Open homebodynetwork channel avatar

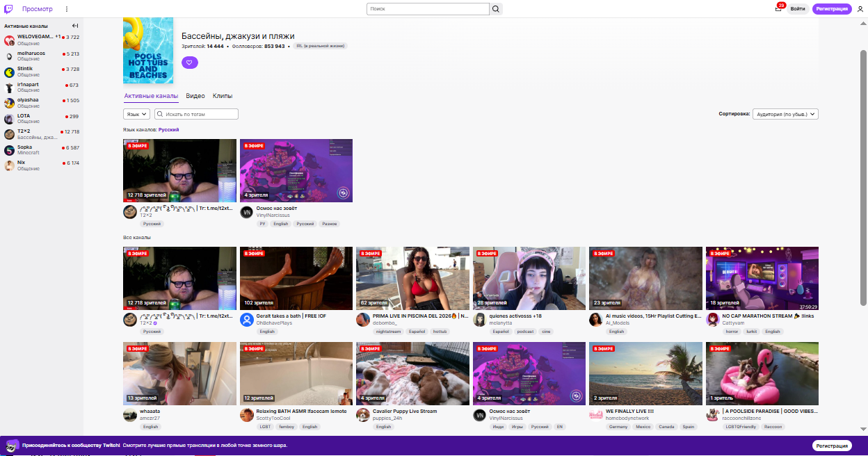(x=595, y=415)
